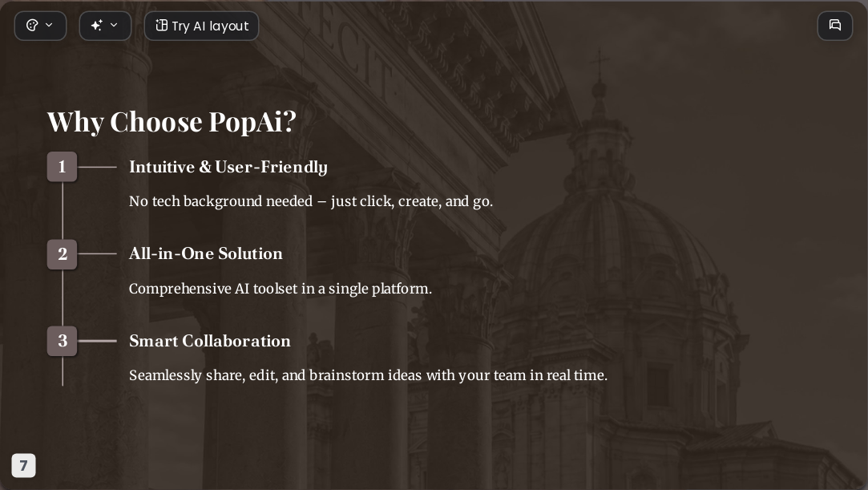Click the Try AI layout button
This screenshot has width=868, height=490.
click(201, 26)
